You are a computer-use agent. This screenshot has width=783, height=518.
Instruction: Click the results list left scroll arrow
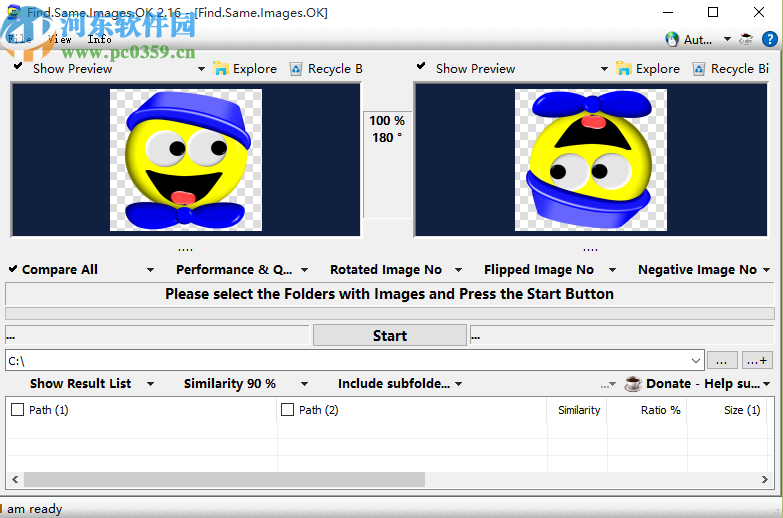(x=15, y=480)
